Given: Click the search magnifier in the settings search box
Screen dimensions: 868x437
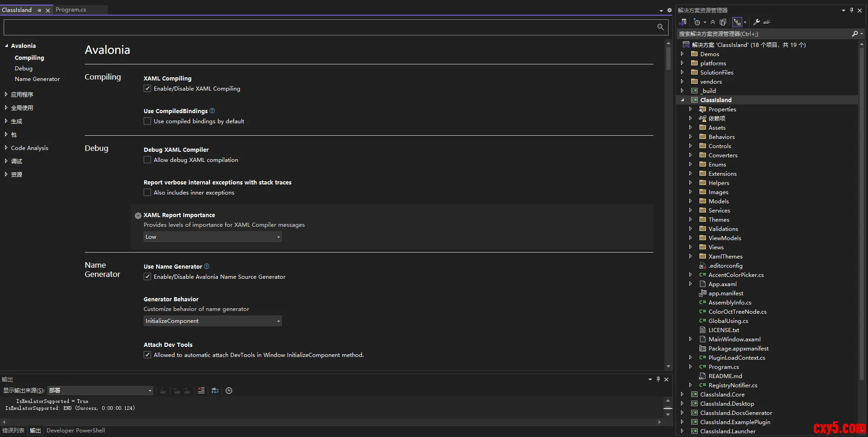Looking at the screenshot, I should (660, 27).
